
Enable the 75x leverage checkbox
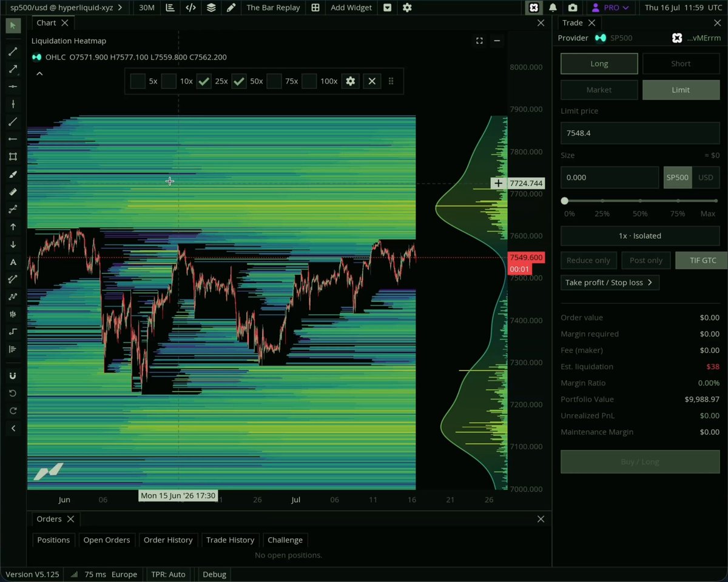pos(274,81)
